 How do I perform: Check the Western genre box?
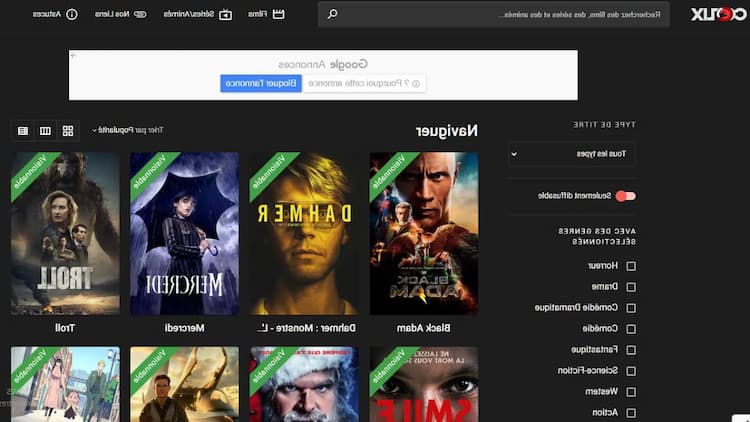click(631, 392)
